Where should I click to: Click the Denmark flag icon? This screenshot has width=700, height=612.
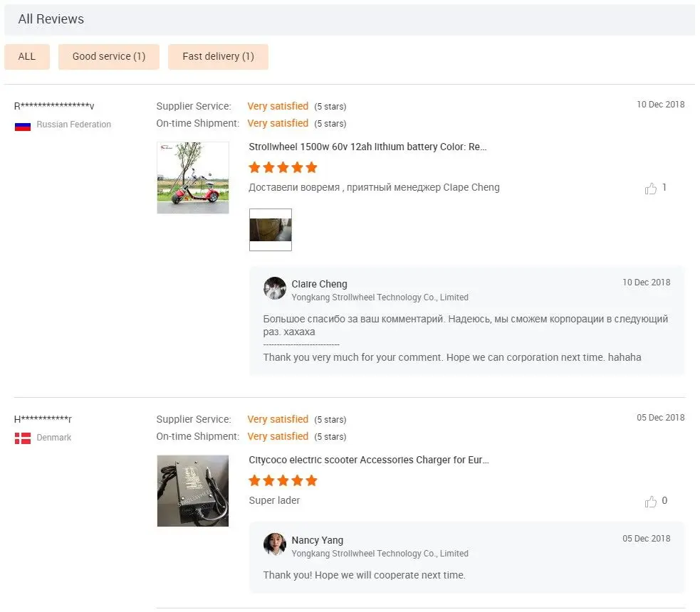coord(23,438)
